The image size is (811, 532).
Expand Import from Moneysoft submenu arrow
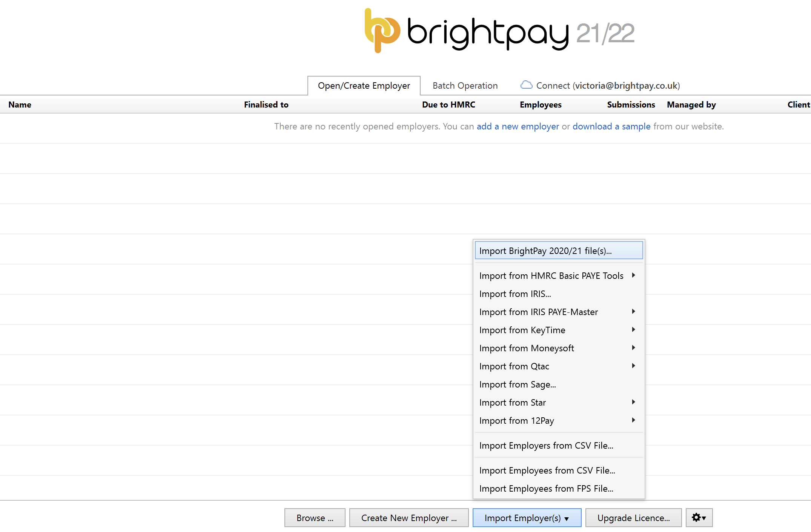click(634, 348)
